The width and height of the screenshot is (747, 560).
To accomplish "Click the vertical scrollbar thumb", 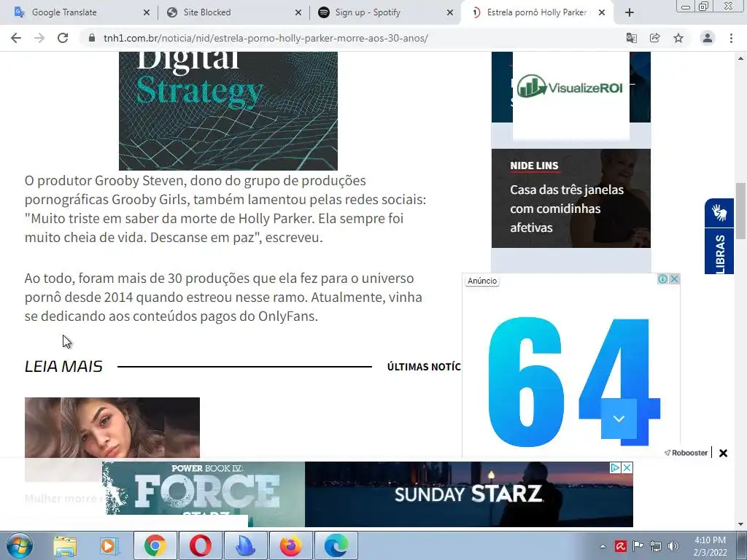I will point(741,211).
